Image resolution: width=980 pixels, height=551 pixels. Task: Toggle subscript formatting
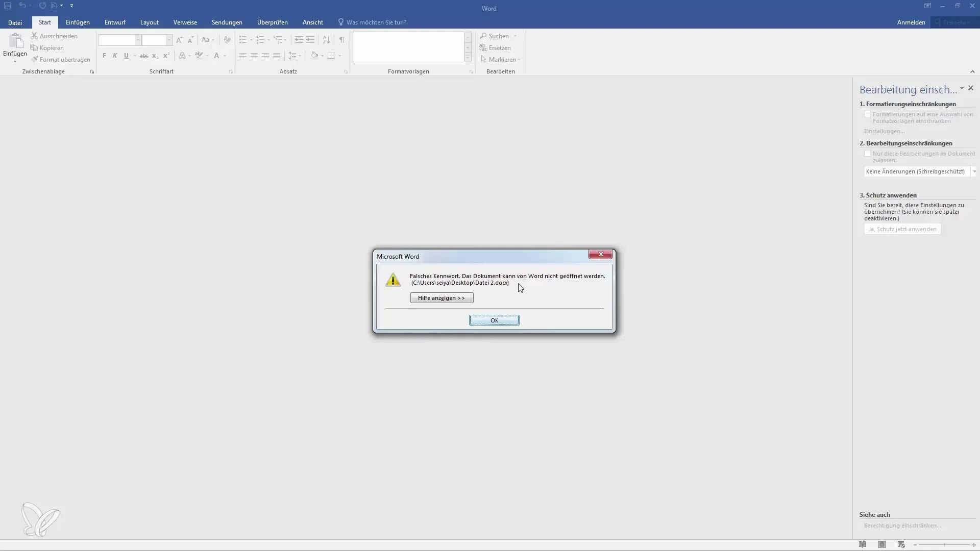coord(155,56)
